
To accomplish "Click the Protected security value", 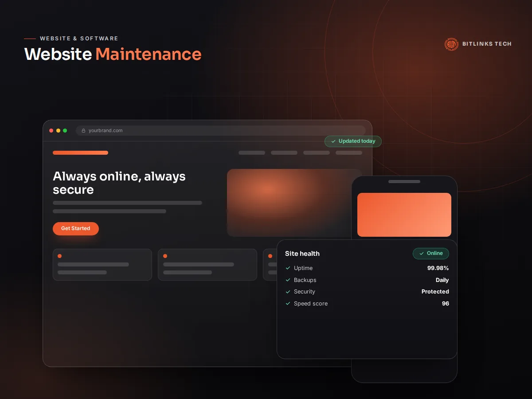I will (x=435, y=292).
